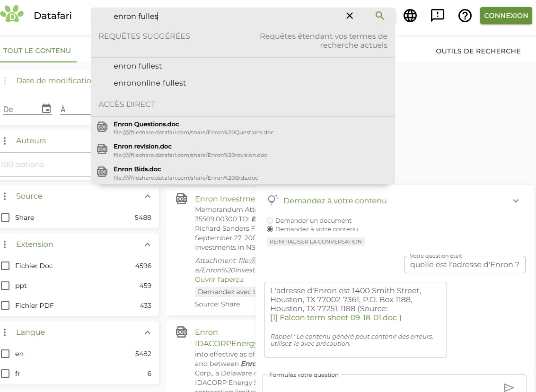Click Ouvrir l'aperçu link

(219, 279)
